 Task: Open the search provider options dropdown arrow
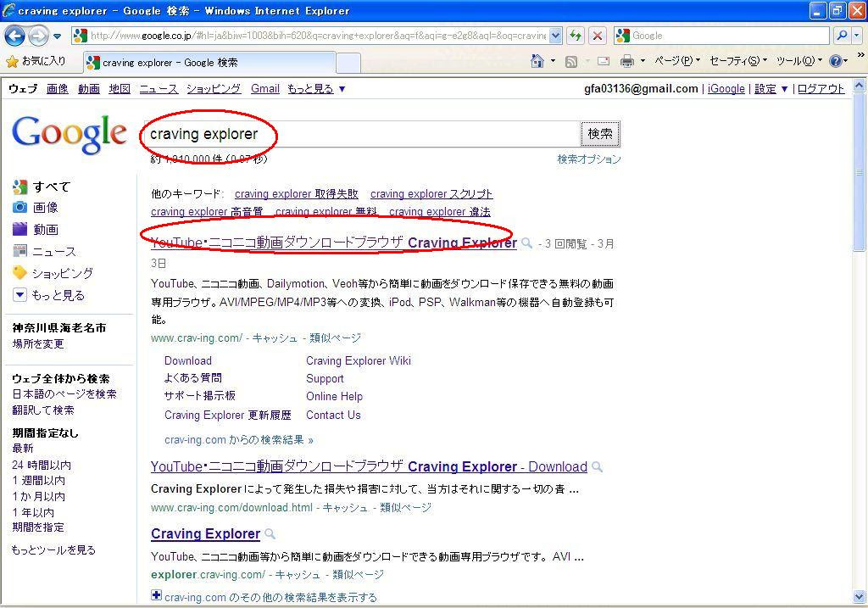pyautogui.click(x=857, y=36)
